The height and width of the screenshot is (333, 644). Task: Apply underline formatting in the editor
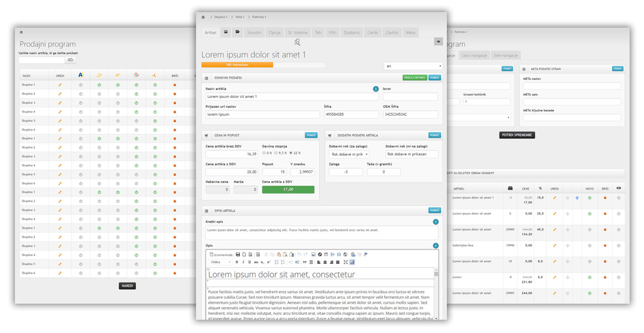click(249, 262)
